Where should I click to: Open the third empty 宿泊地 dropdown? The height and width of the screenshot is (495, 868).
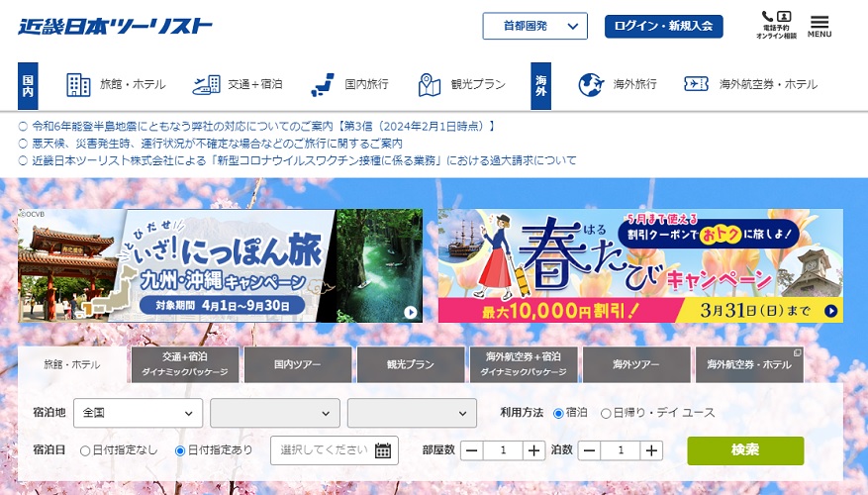(412, 413)
